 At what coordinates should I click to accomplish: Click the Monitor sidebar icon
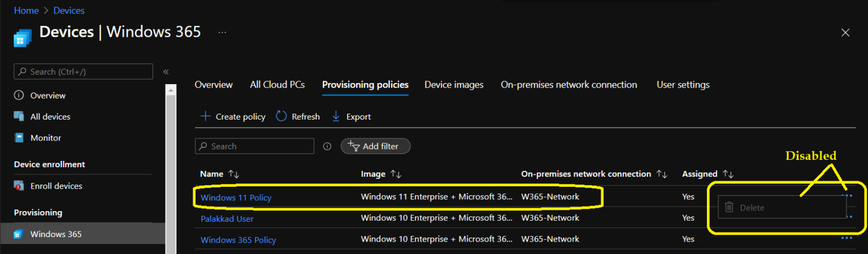click(19, 138)
